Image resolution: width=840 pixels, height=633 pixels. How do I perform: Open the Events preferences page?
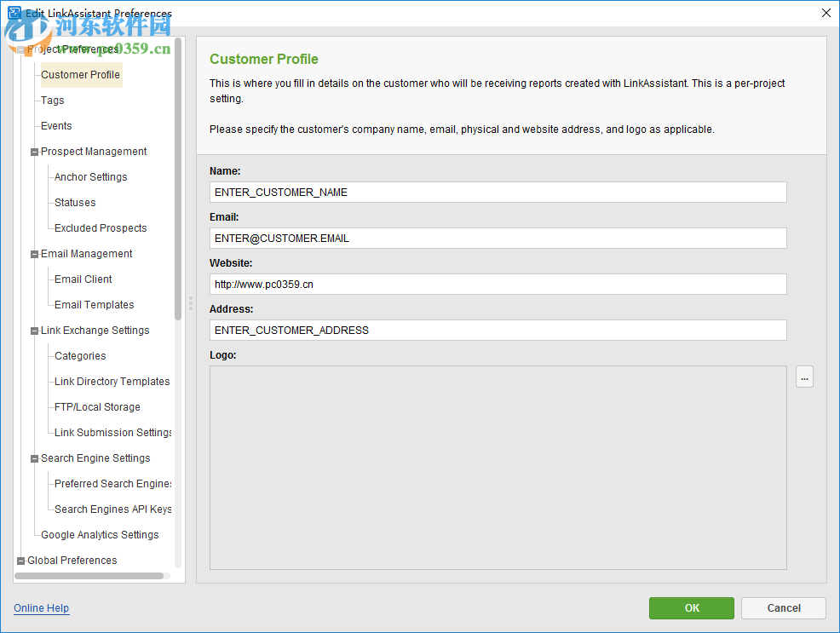[56, 126]
